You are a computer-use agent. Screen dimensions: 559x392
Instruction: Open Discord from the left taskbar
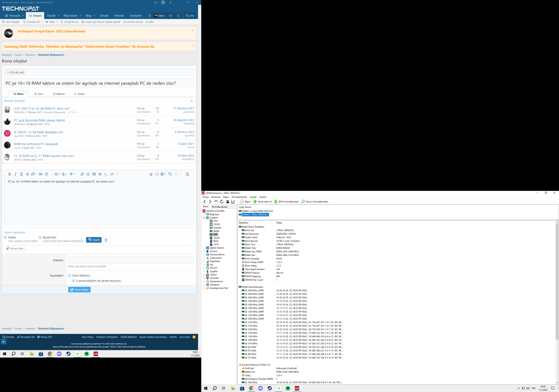coord(59,354)
